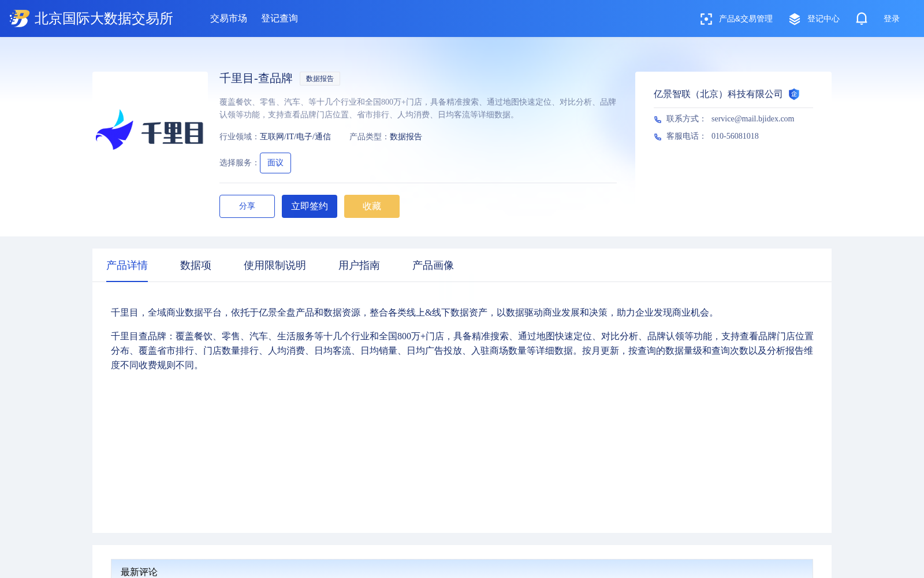Click the phone icon beside 联系方式
Screen dimensions: 924x578
point(657,119)
